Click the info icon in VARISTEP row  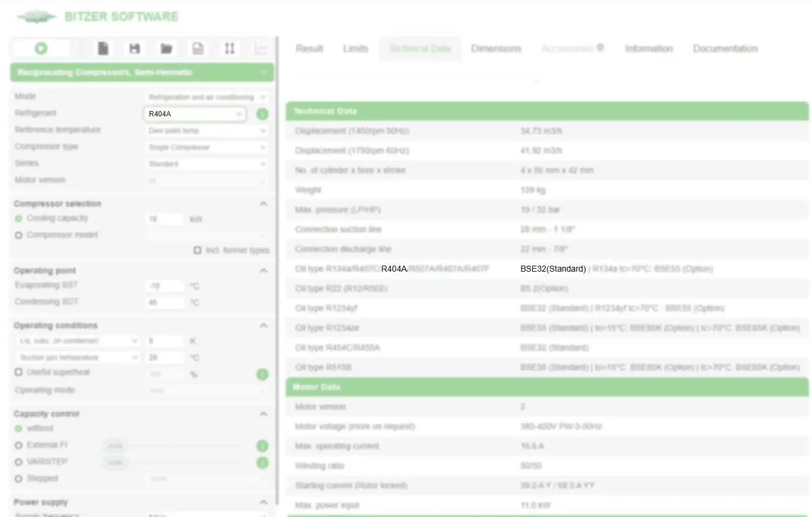[262, 463]
